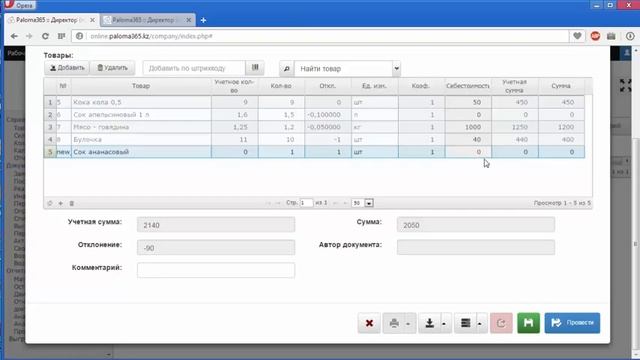
Task: Click the Комментарий input field
Action: 216,270
